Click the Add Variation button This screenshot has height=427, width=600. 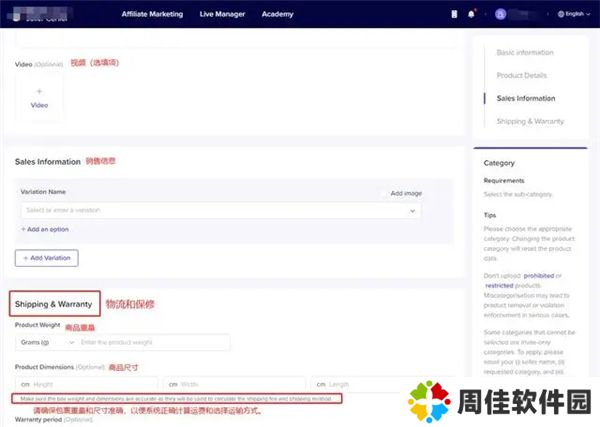click(46, 258)
